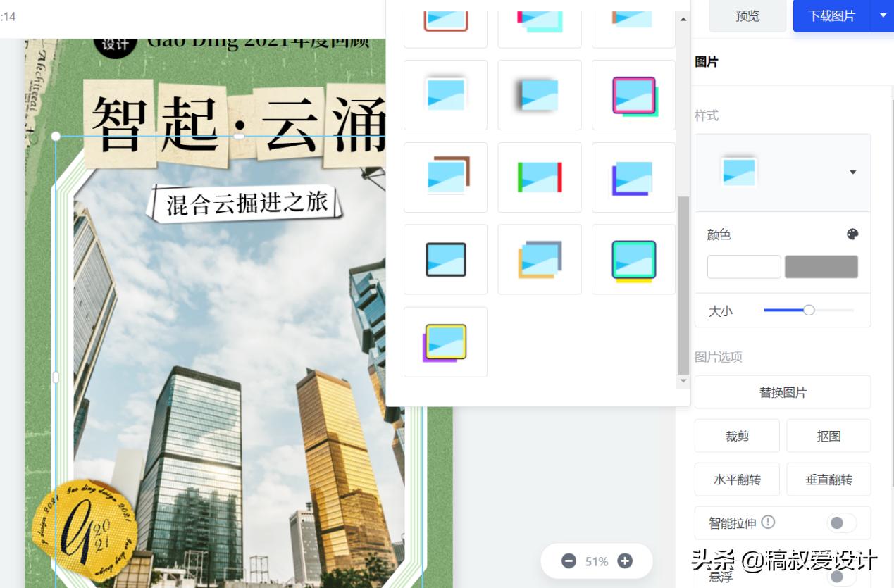Click the gray color swatch under 颜色
894x588 pixels.
coord(821,266)
